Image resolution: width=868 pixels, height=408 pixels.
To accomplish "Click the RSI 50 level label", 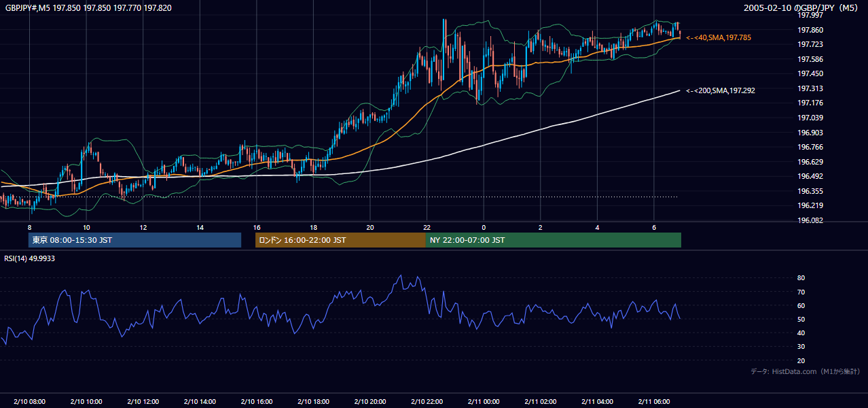I will (x=801, y=319).
